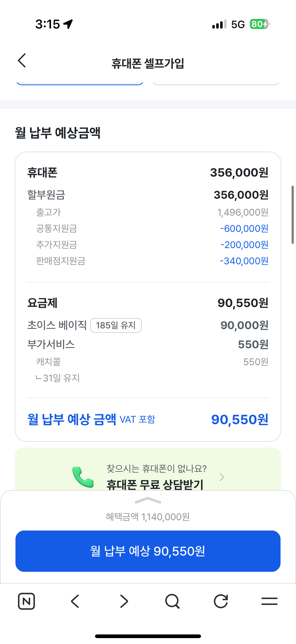Image resolution: width=296 pixels, height=644 pixels.
Task: Reload the page with the refresh icon
Action: [x=221, y=601]
